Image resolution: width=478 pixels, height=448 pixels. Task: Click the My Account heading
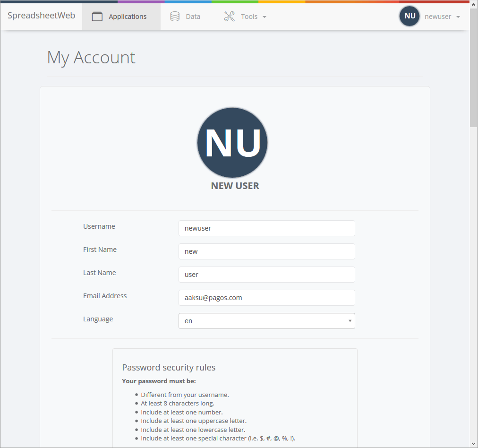tap(91, 58)
